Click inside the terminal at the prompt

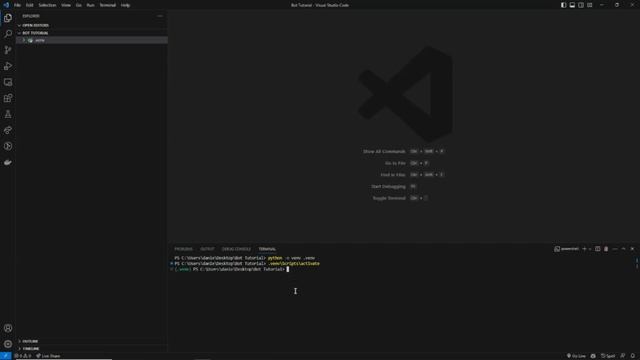[288, 269]
